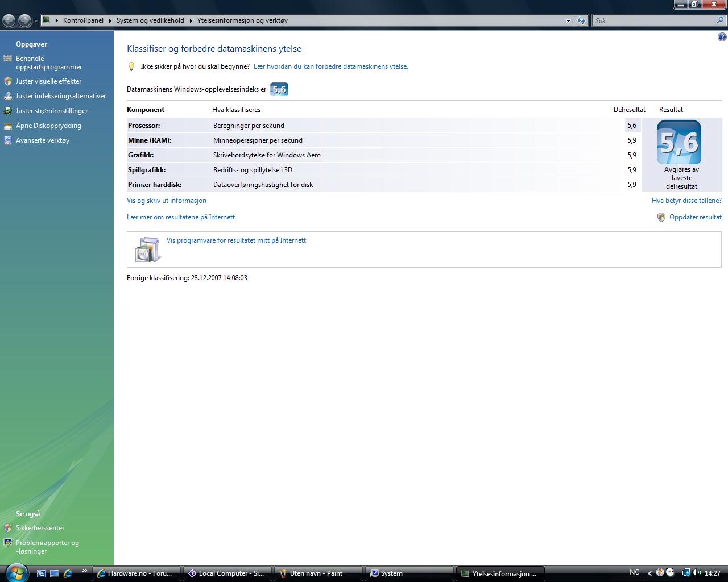Open Lær mer om resultatene på Internett
The width and height of the screenshot is (728, 582).
181,217
